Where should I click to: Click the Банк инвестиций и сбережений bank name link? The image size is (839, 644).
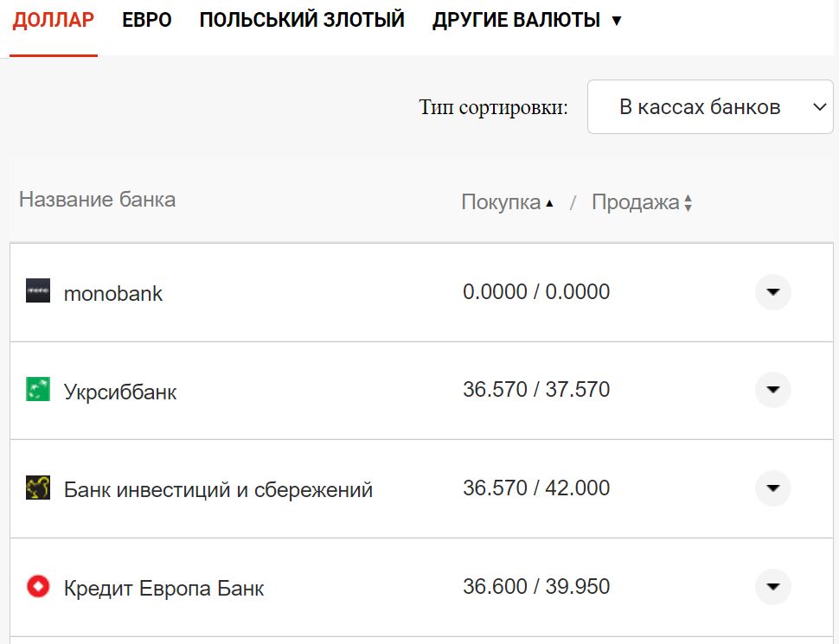(x=219, y=488)
